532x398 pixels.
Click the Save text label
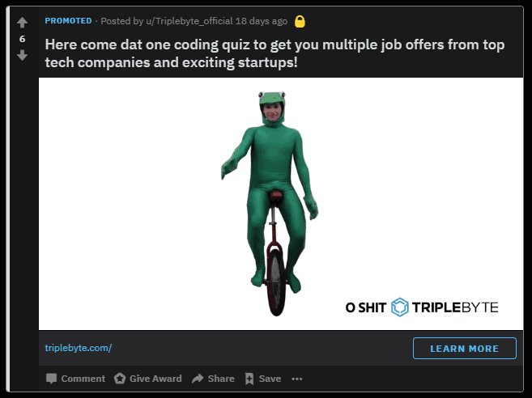pos(270,379)
